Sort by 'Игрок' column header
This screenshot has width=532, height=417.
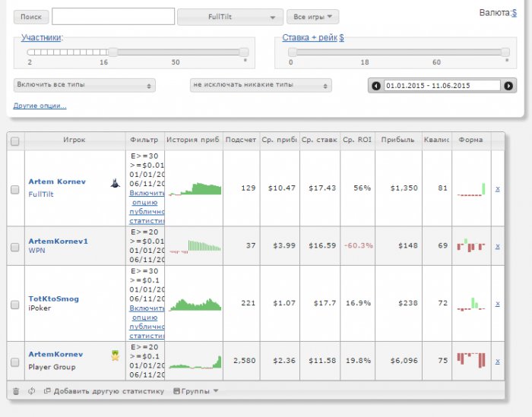[x=75, y=141]
